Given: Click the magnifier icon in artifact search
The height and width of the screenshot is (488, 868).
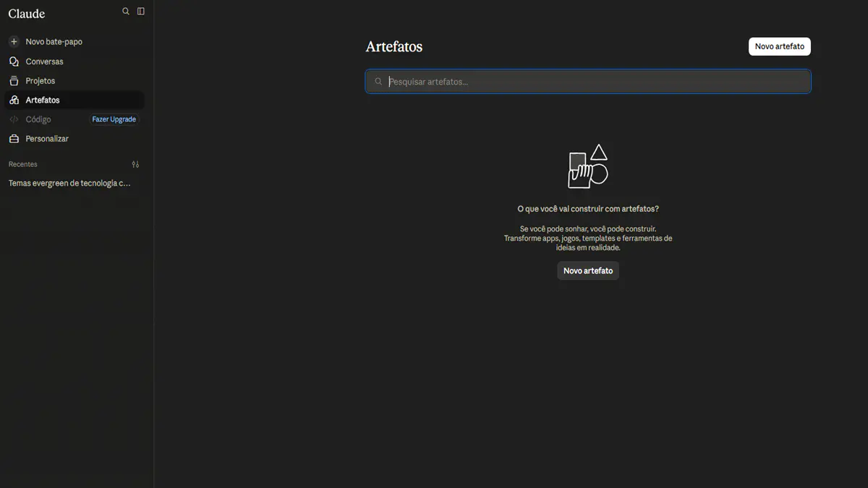Looking at the screenshot, I should (x=378, y=82).
